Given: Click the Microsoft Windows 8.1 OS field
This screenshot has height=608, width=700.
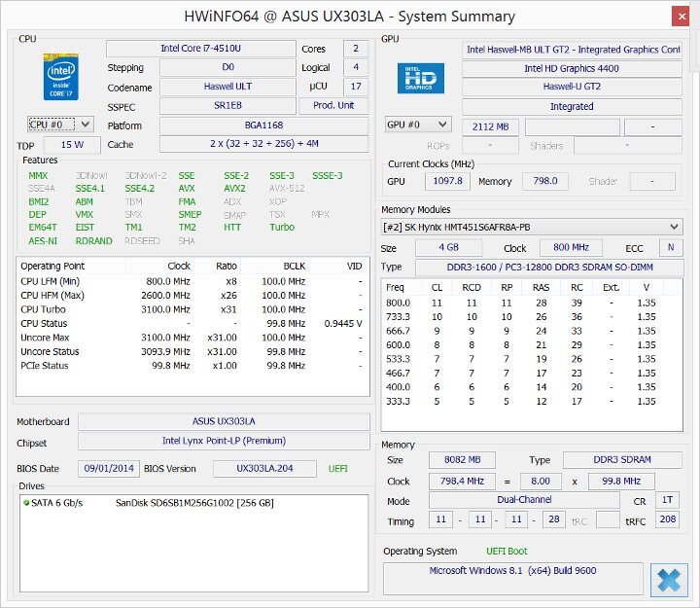Looking at the screenshot, I should [513, 579].
